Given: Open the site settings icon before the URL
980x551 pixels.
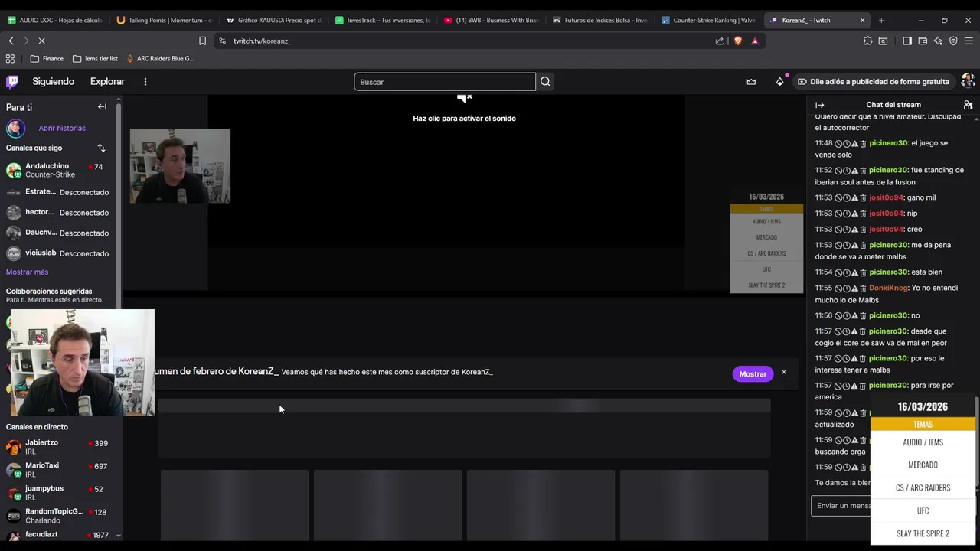Looking at the screenshot, I should point(222,41).
